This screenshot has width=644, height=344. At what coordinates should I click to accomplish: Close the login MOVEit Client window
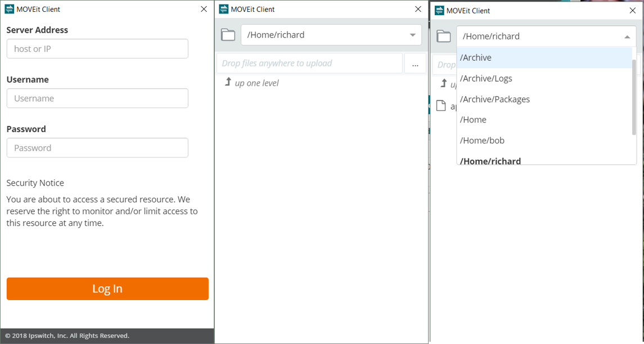point(204,9)
